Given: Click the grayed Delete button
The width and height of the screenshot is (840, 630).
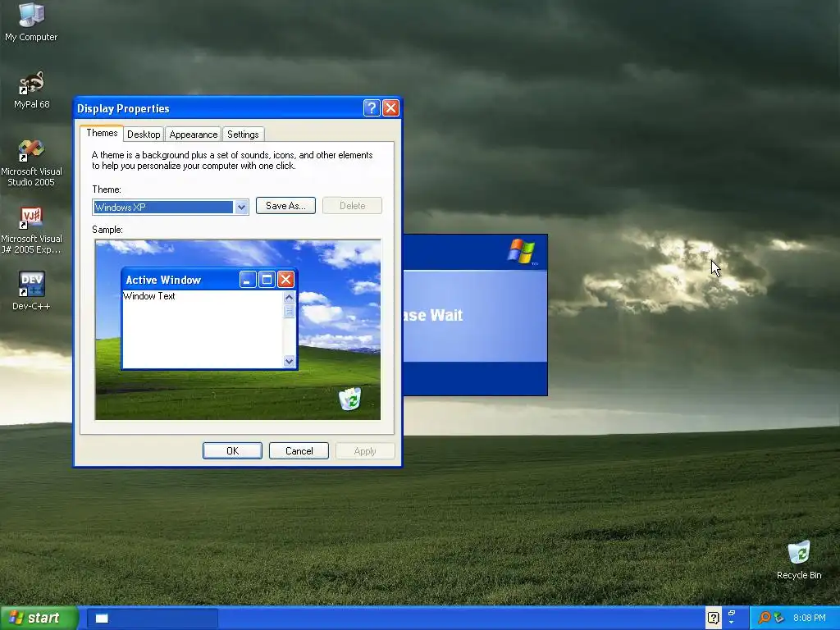Looking at the screenshot, I should click(x=352, y=206).
